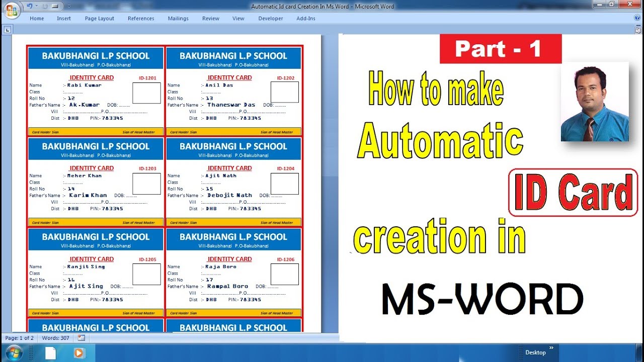This screenshot has height=362, width=644.
Task: Click 'Sign of Head Master' on ID-1204 card
Action: (x=277, y=223)
